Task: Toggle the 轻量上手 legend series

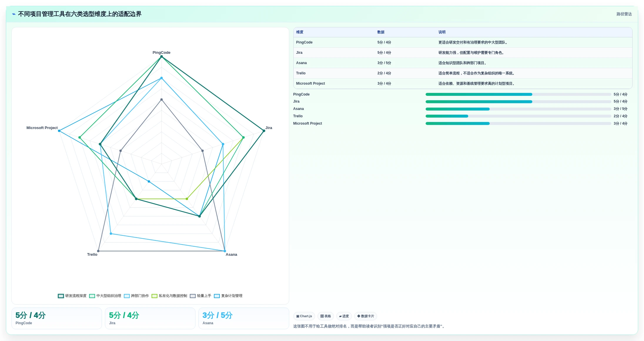Action: [x=200, y=296]
